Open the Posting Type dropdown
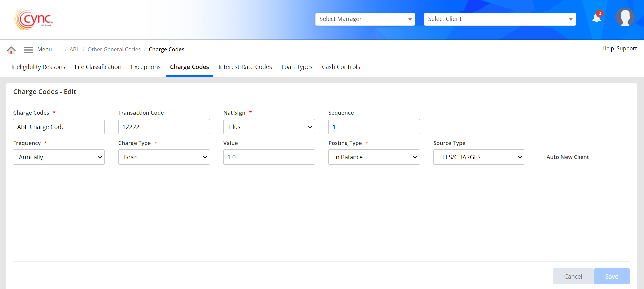The height and width of the screenshot is (289, 644). click(374, 157)
